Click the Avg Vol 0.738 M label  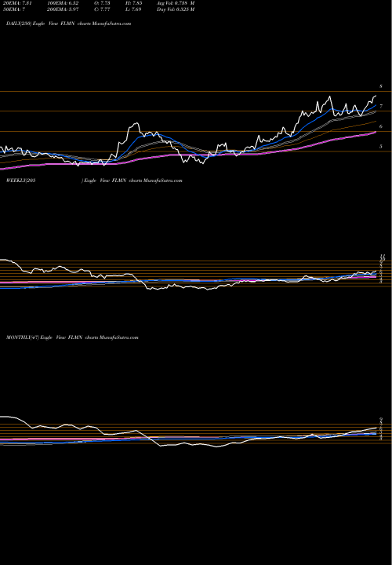coord(176,3)
